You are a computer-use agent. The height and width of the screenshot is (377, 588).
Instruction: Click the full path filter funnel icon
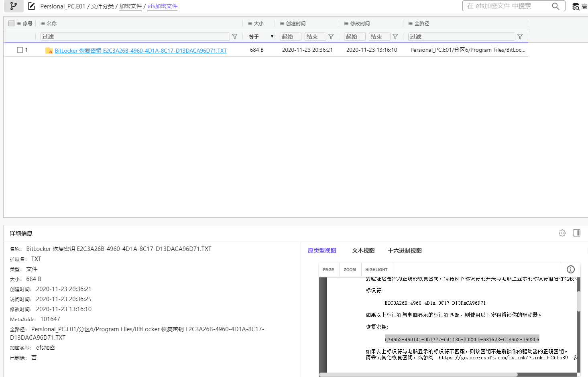(520, 37)
